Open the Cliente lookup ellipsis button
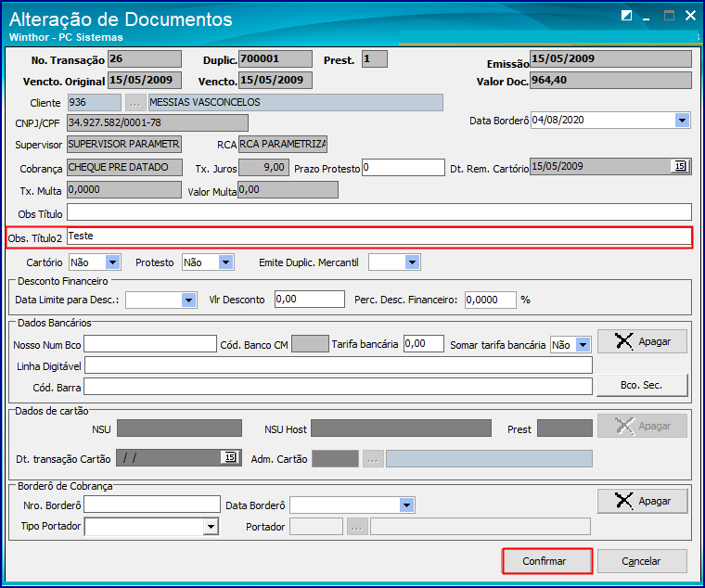Image resolution: width=705 pixels, height=588 pixels. point(135,103)
